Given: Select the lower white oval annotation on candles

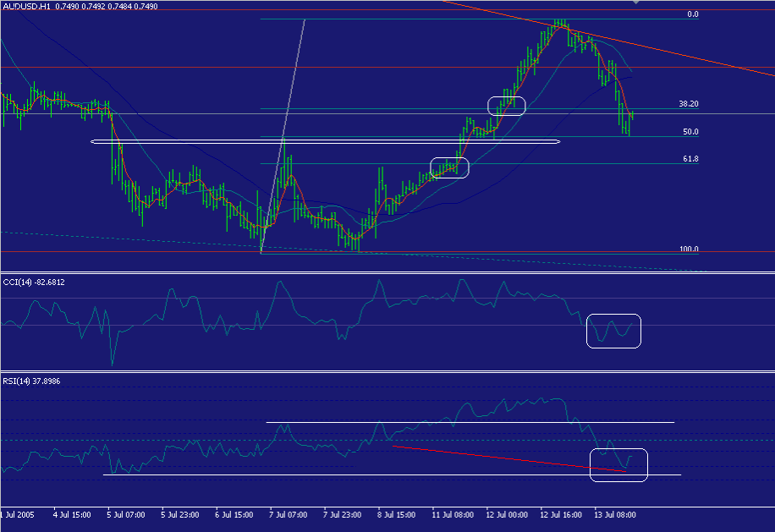Looking at the screenshot, I should point(450,167).
